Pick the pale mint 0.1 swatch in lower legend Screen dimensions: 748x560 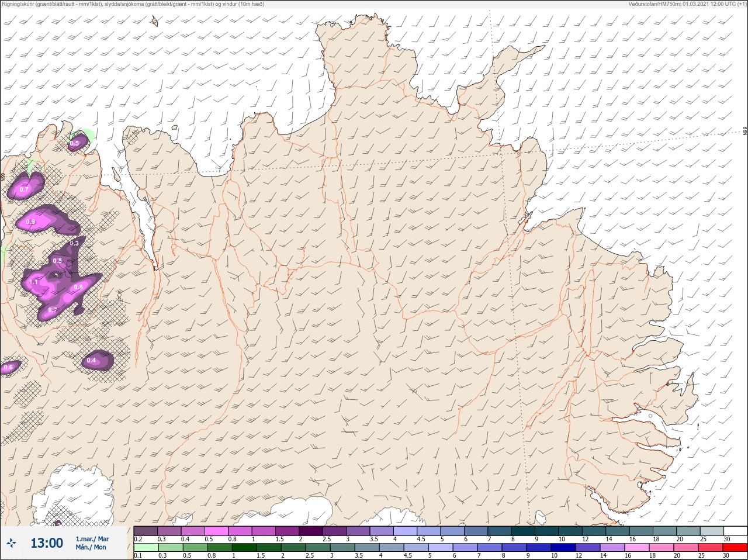click(146, 548)
